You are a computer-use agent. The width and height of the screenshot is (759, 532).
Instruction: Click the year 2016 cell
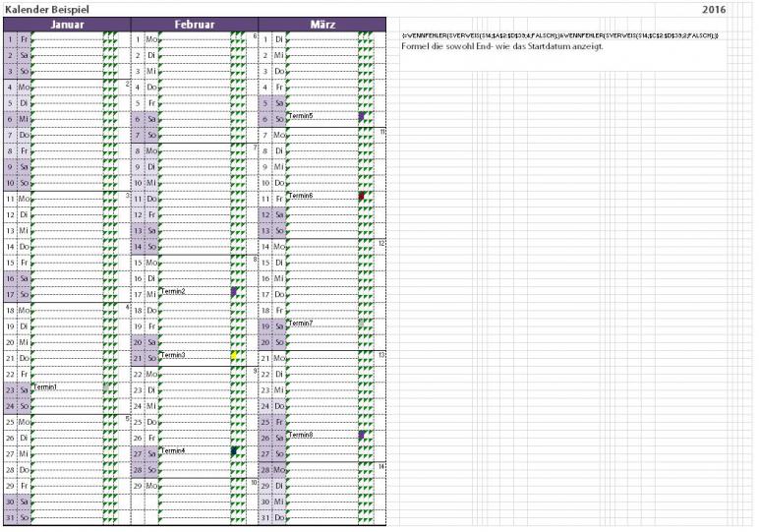(714, 9)
